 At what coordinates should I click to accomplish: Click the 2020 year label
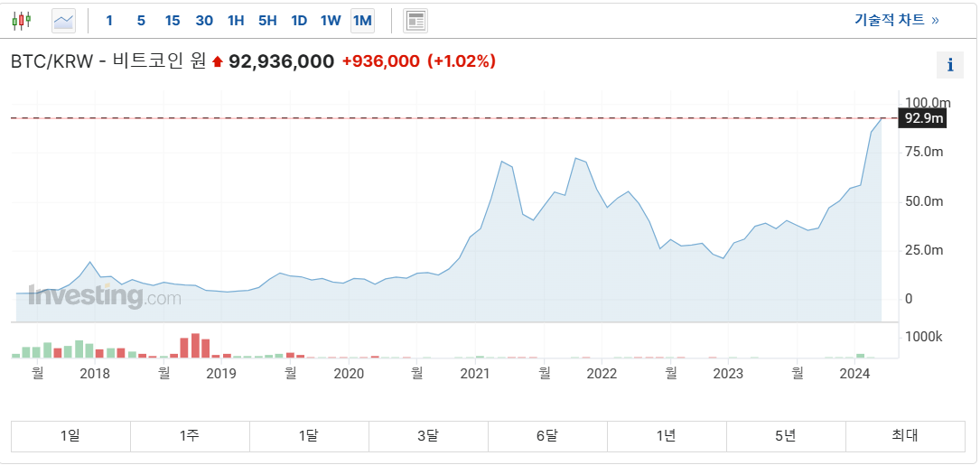[348, 374]
